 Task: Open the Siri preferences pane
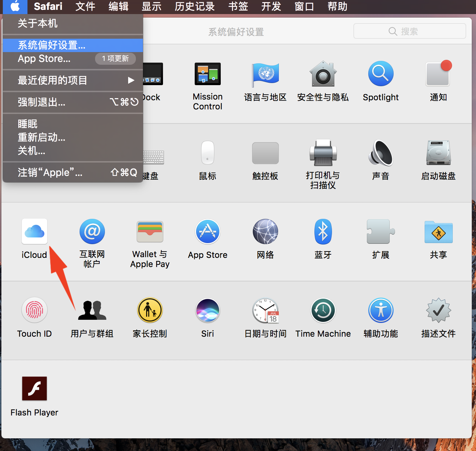tap(208, 310)
